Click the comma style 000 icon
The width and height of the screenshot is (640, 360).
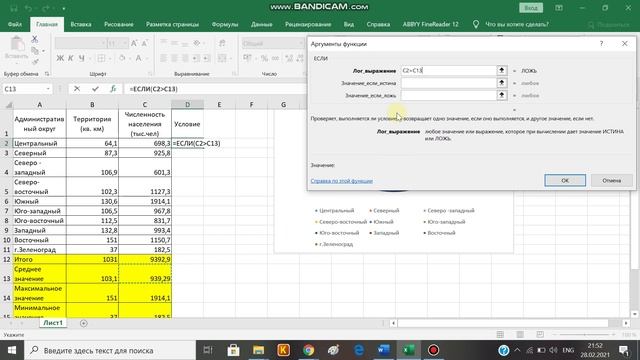tap(276, 58)
